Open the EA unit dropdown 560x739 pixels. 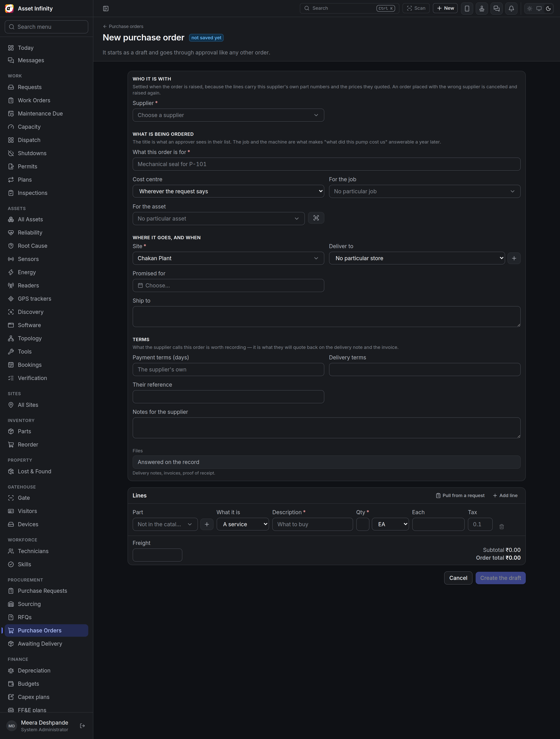coord(390,524)
